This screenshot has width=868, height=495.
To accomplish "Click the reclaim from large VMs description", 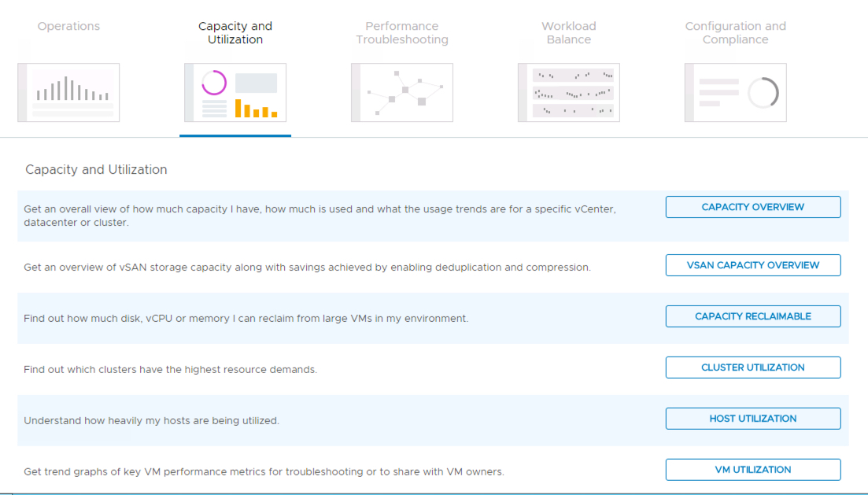I will (246, 319).
